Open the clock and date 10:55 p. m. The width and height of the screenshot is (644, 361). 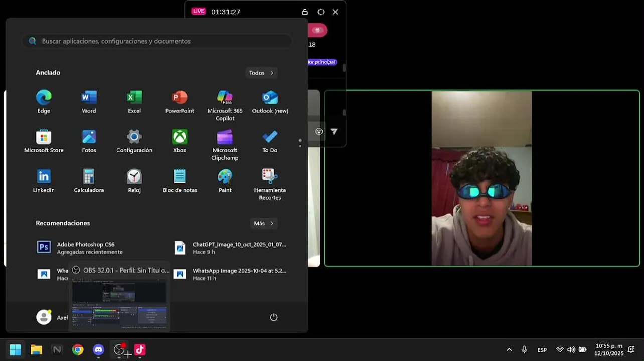(x=609, y=350)
